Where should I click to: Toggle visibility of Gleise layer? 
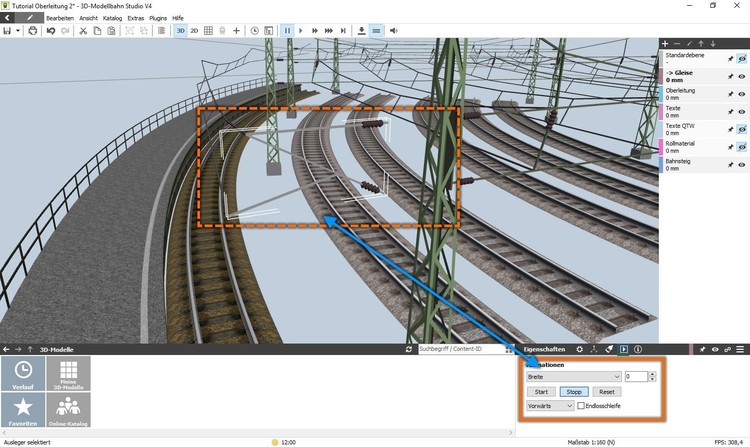click(741, 76)
